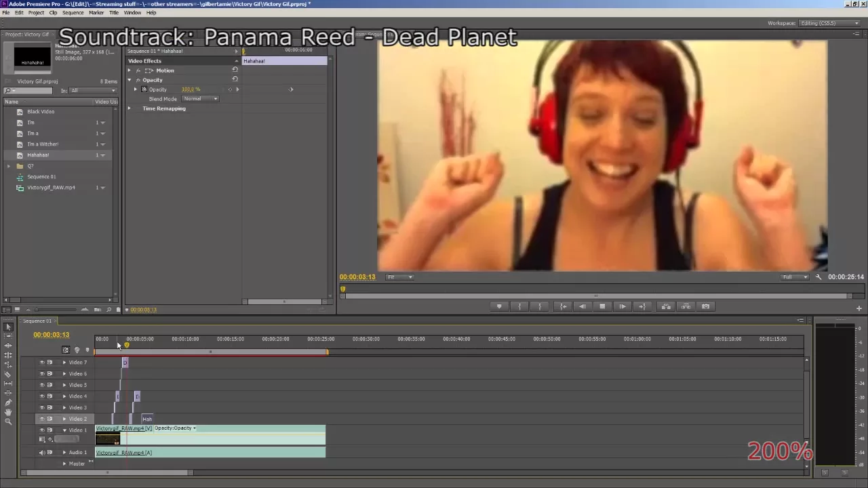Reset the Motion effect

coord(235,70)
